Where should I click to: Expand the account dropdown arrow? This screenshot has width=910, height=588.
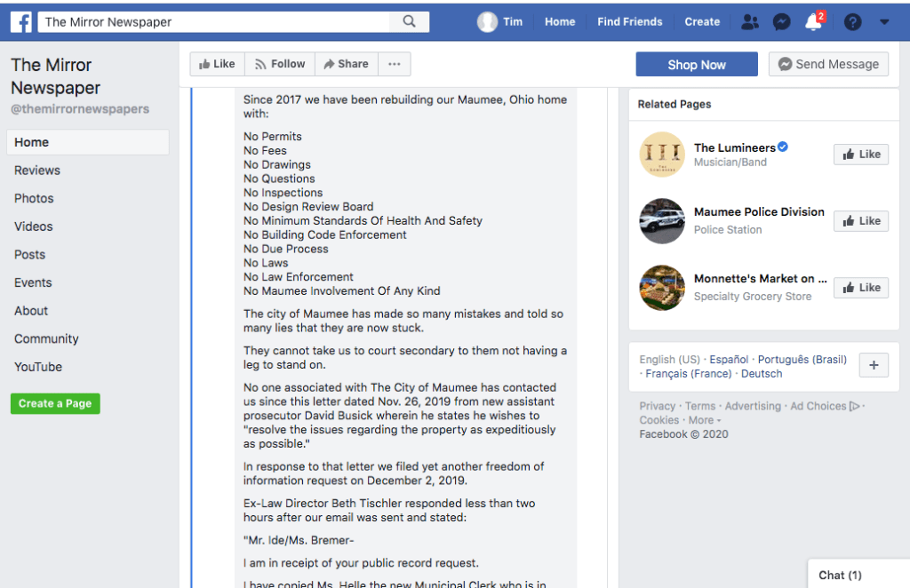tap(884, 22)
